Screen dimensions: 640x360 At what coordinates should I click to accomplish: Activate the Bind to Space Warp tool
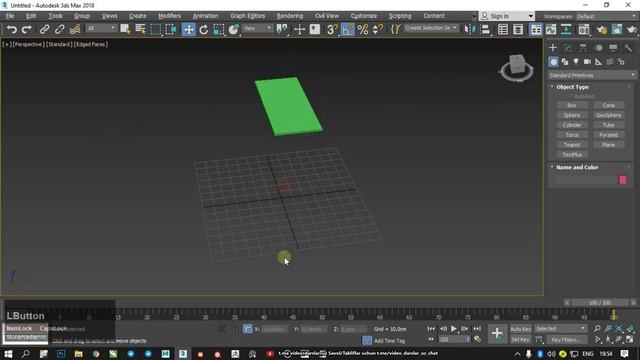(x=75, y=29)
